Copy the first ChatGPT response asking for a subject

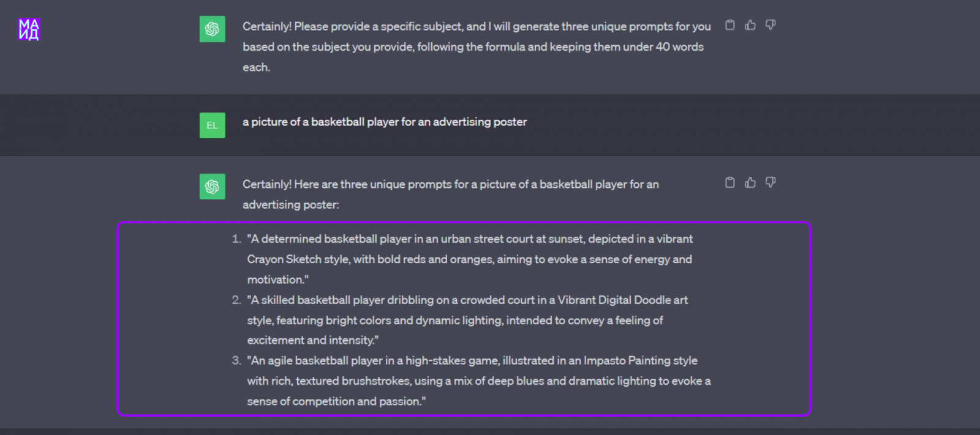729,25
